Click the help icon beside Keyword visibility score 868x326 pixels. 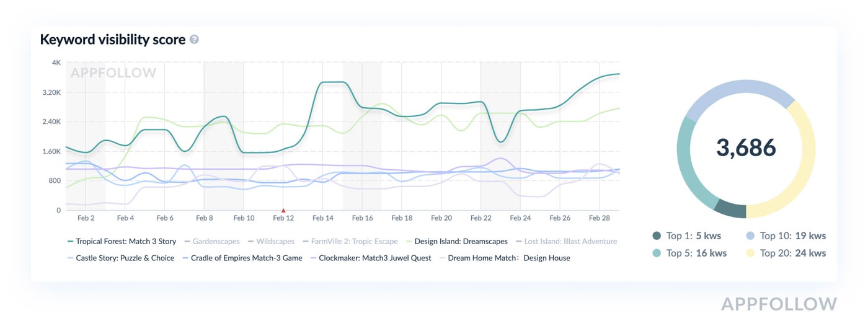tap(194, 40)
